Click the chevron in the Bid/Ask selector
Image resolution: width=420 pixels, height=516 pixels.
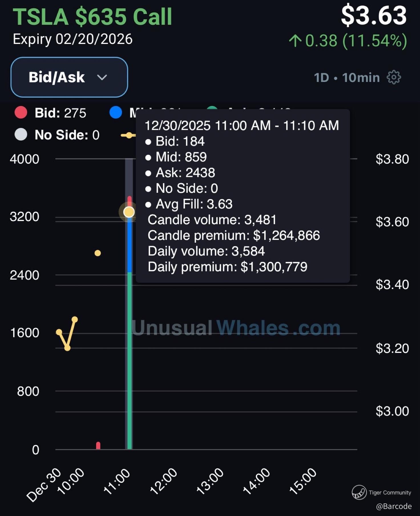tap(102, 77)
